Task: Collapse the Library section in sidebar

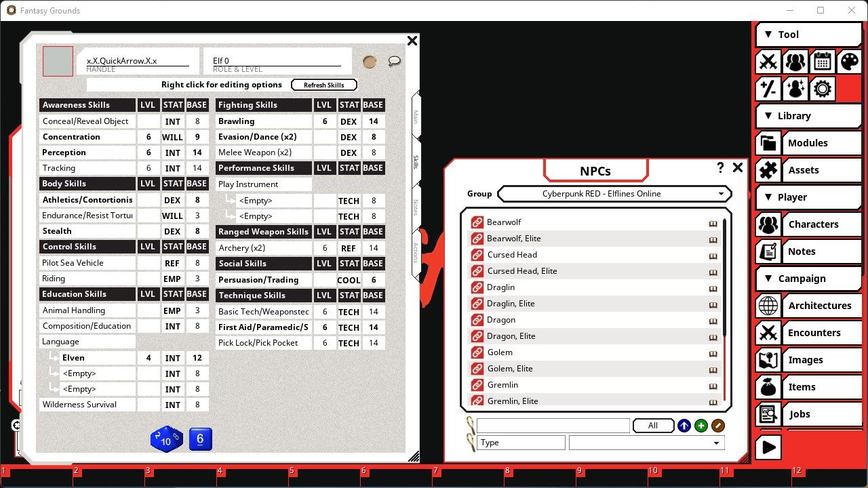Action: [x=808, y=116]
